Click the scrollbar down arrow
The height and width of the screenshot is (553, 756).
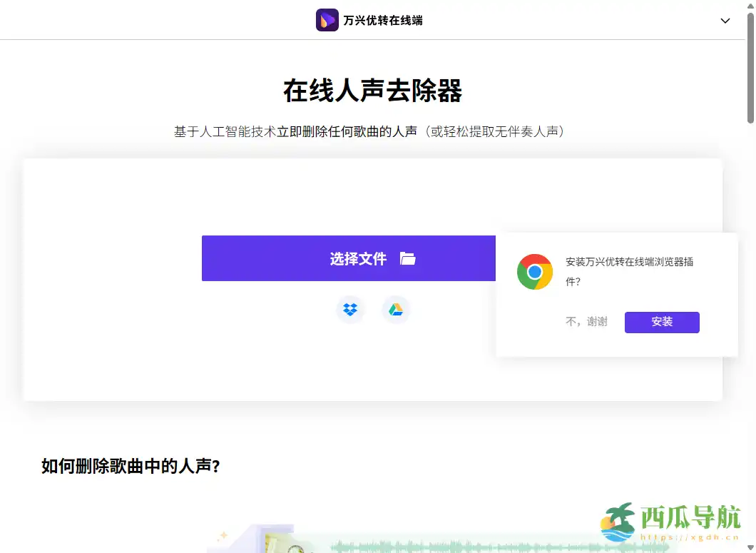pos(750,548)
